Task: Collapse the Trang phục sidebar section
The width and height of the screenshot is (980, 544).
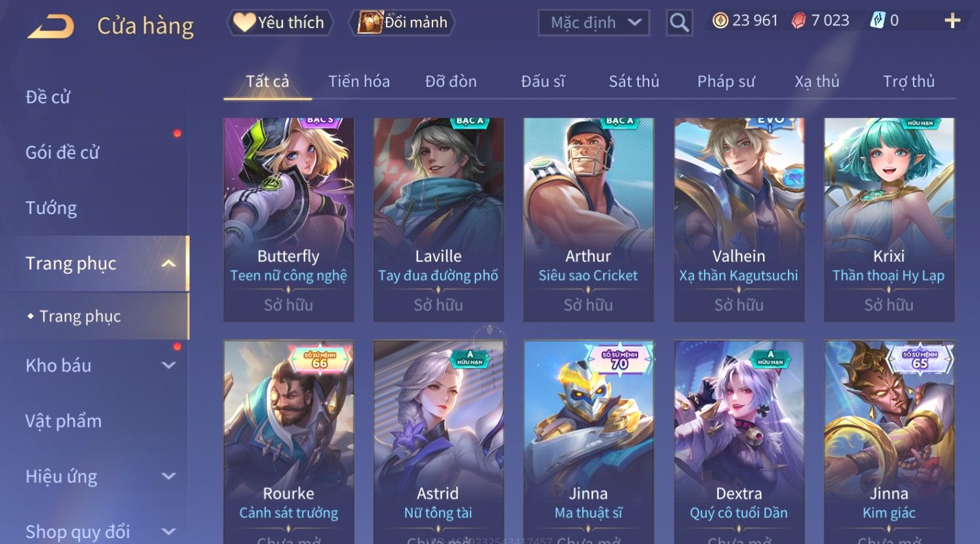Action: [169, 264]
